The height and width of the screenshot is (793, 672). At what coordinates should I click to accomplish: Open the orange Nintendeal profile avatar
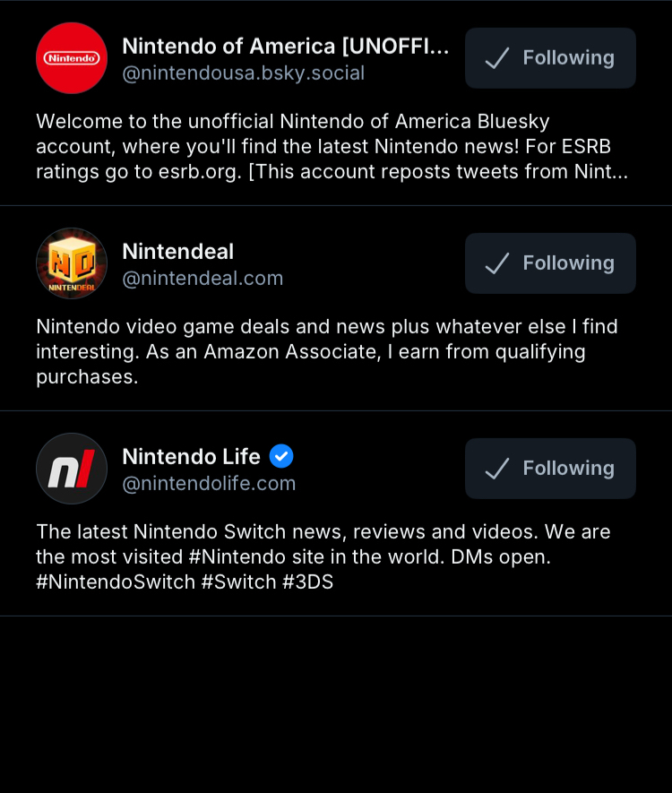(72, 263)
